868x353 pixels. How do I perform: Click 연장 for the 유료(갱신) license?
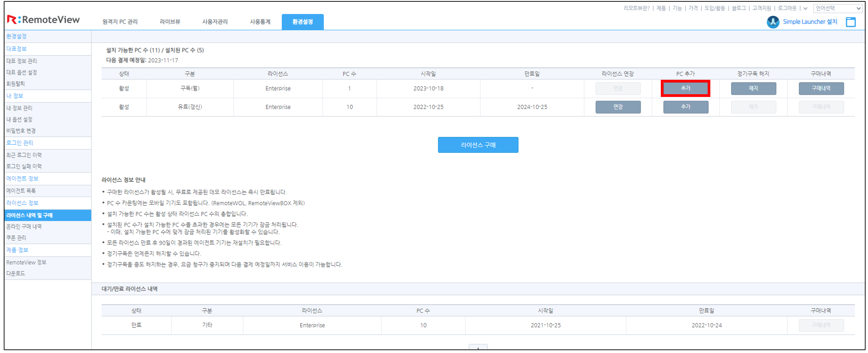coord(618,107)
